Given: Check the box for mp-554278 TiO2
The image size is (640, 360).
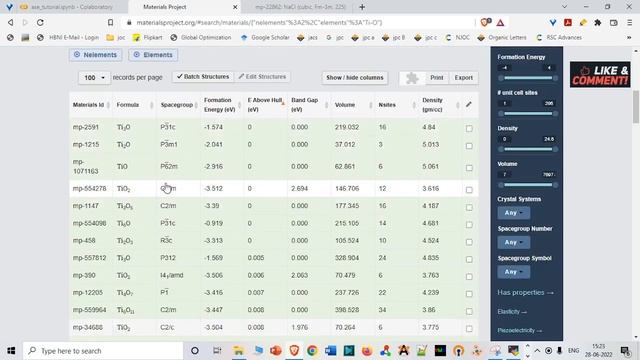Looking at the screenshot, I should 469,190.
